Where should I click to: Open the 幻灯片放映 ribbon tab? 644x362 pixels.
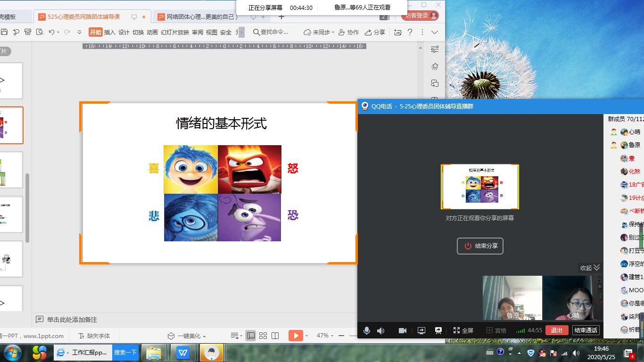click(x=175, y=32)
